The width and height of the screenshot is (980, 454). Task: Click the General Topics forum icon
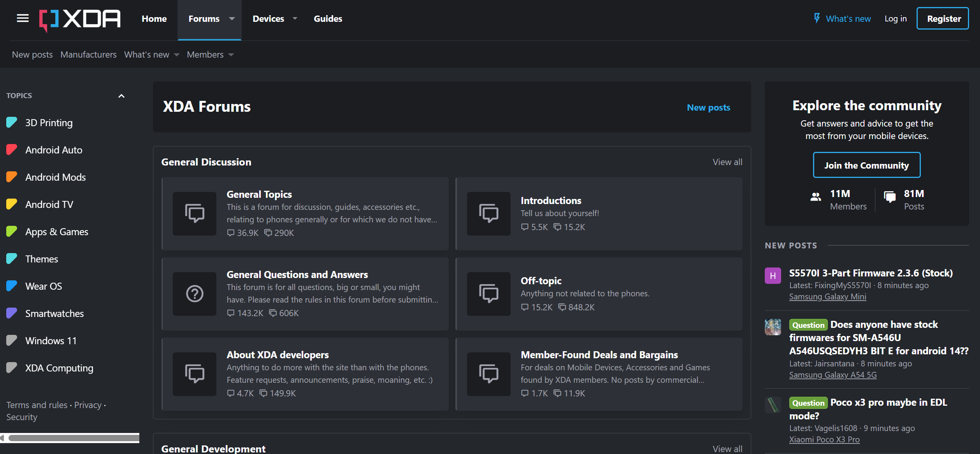coord(195,213)
